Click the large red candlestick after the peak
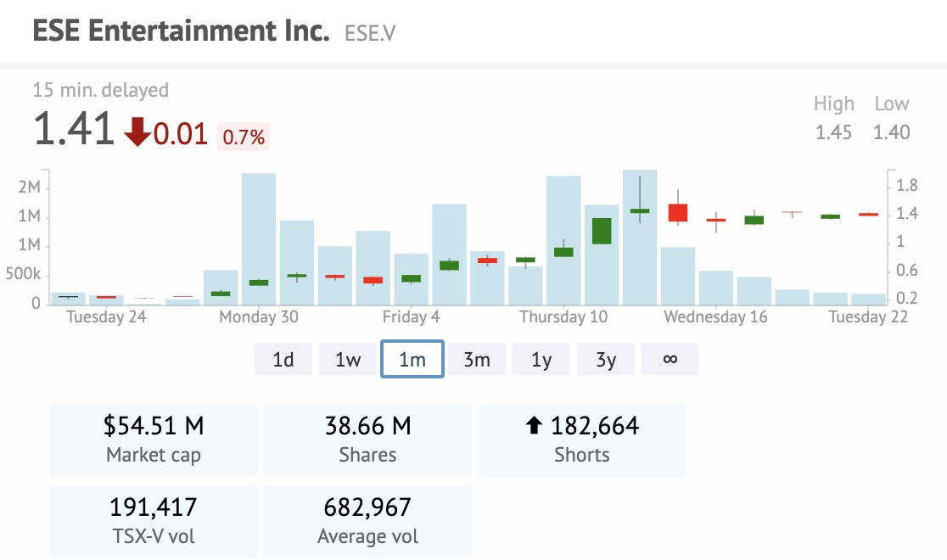947x560 pixels. [678, 213]
